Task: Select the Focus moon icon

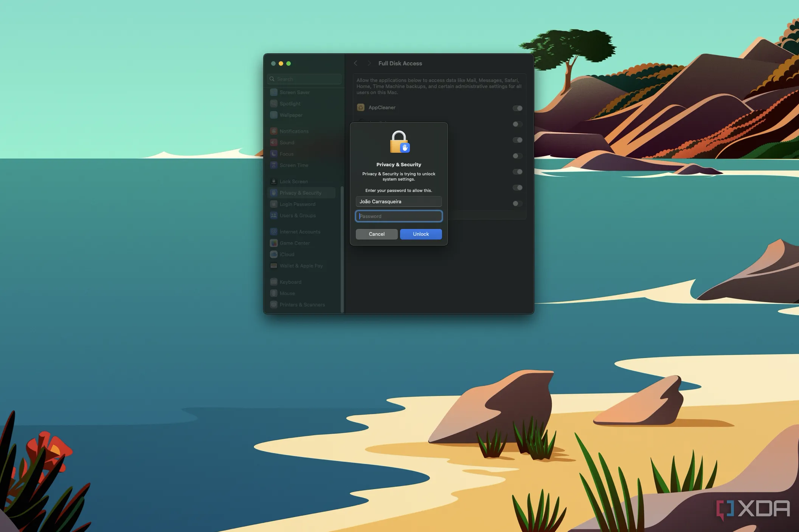Action: (x=274, y=154)
